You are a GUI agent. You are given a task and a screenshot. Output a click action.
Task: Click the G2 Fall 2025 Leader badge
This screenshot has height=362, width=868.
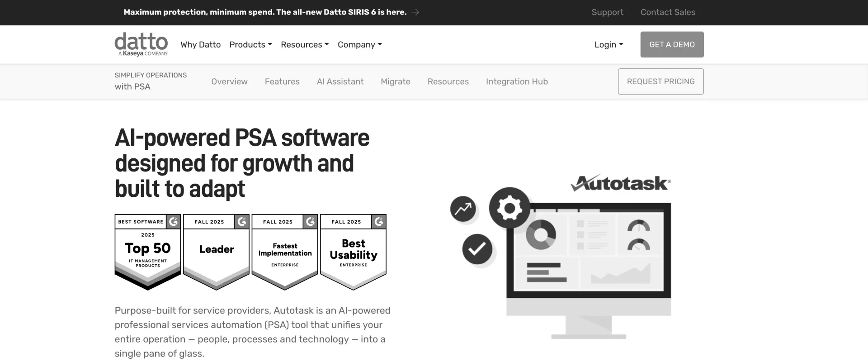216,252
